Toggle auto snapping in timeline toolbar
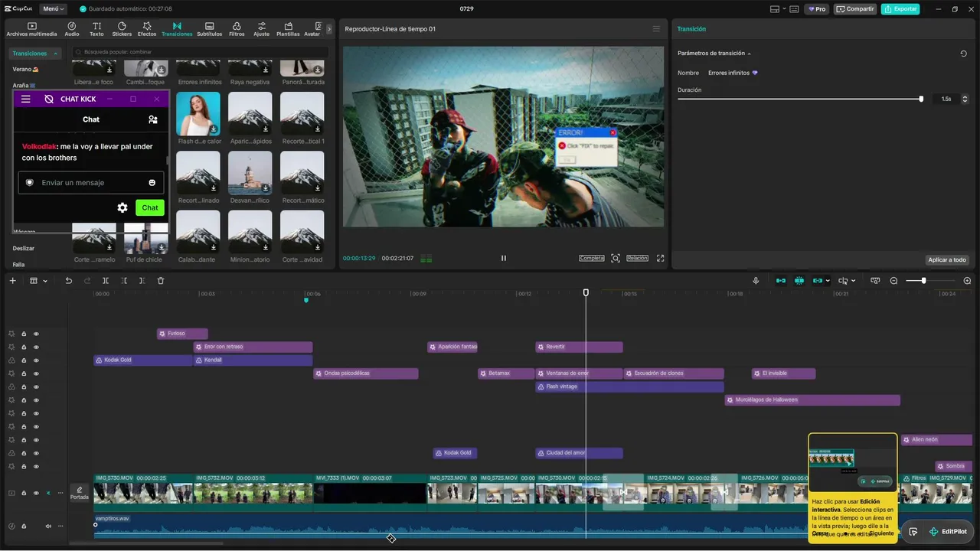Image resolution: width=980 pixels, height=551 pixels. pos(799,281)
